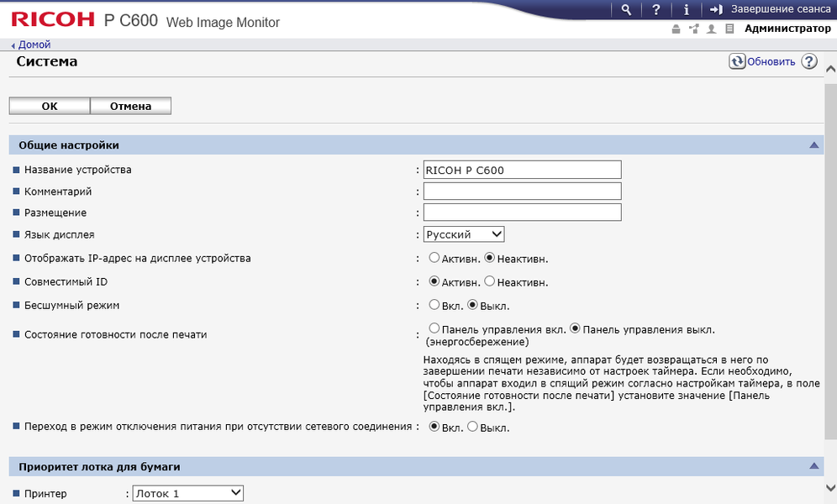This screenshot has height=504, width=837.
Task: Click the refresh arrows icon
Action: [737, 61]
